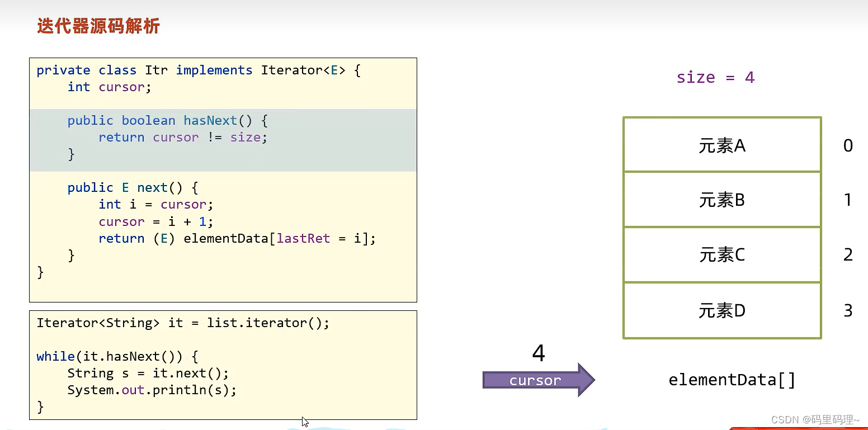Click the return cursor != size line

(x=182, y=137)
